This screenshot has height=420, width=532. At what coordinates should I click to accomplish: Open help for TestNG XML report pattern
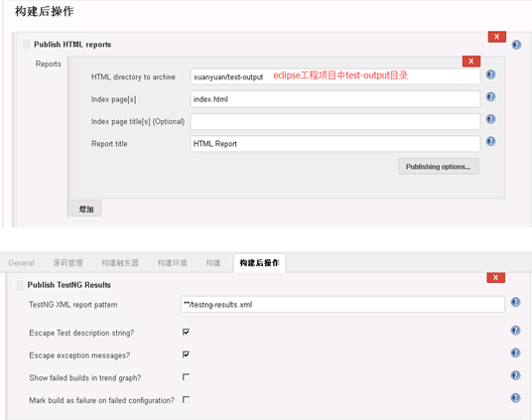pyautogui.click(x=515, y=302)
